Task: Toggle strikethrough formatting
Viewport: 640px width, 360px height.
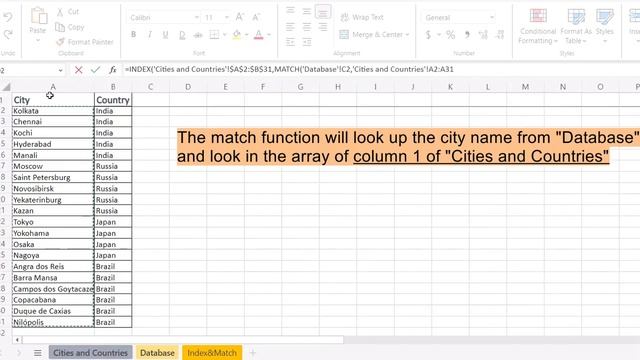Action: pyautogui.click(x=198, y=35)
